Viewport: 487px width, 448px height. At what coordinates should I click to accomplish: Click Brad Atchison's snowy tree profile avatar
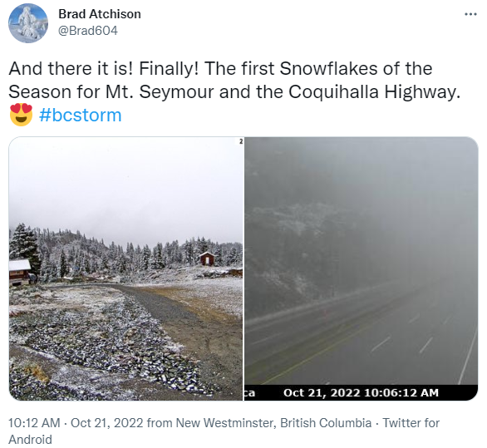[x=28, y=23]
